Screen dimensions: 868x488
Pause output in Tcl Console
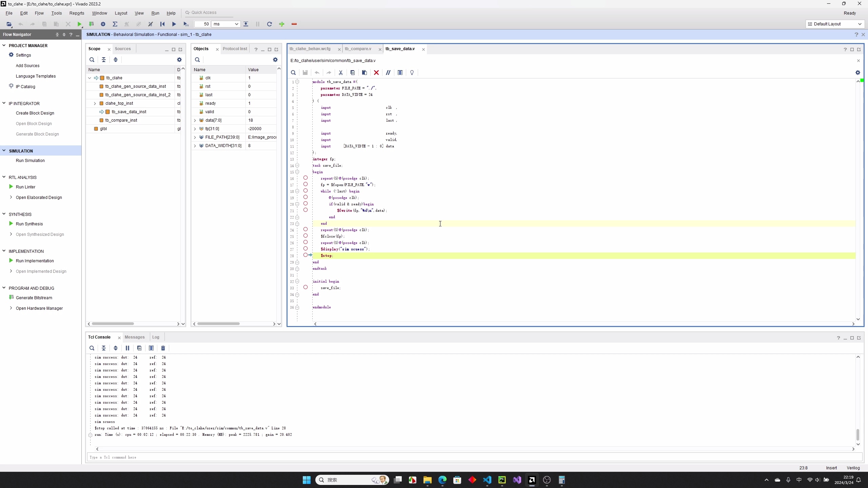tap(127, 348)
